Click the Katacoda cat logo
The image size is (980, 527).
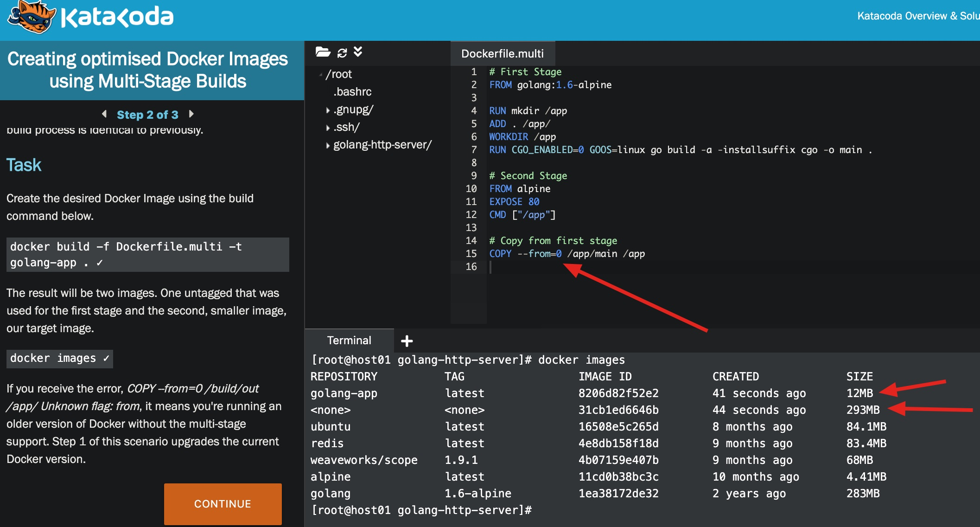pos(31,17)
